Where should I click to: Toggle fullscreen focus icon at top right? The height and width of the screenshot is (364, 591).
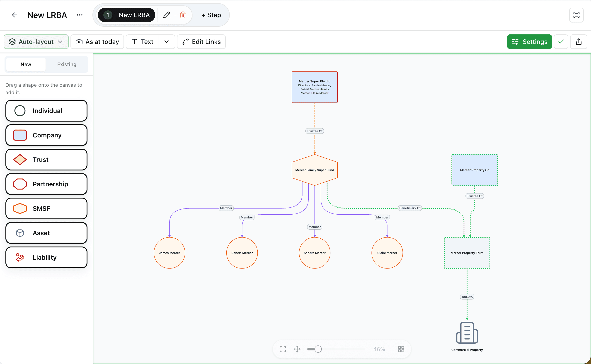[x=576, y=15]
